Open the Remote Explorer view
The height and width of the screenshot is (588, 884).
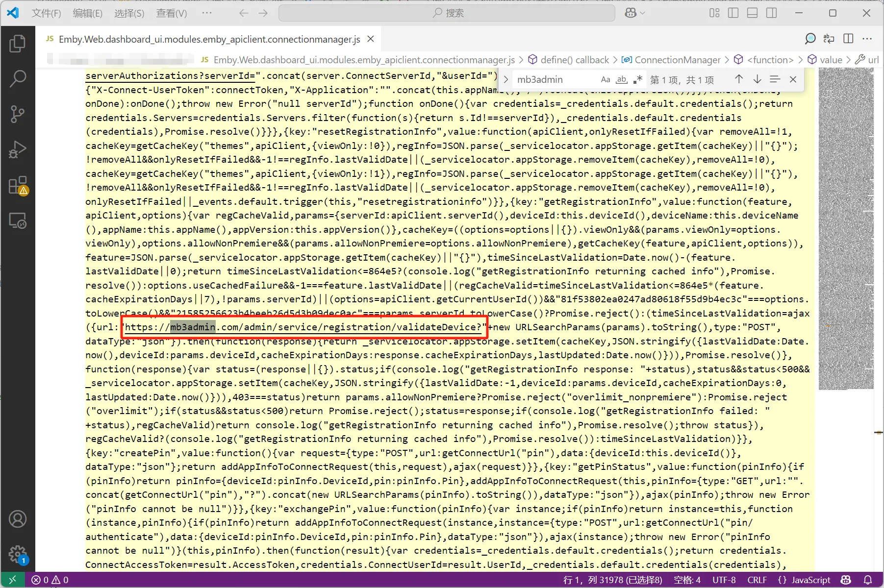[x=18, y=220]
